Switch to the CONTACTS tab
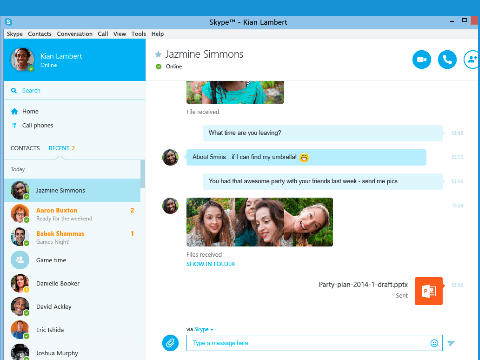 (25, 148)
